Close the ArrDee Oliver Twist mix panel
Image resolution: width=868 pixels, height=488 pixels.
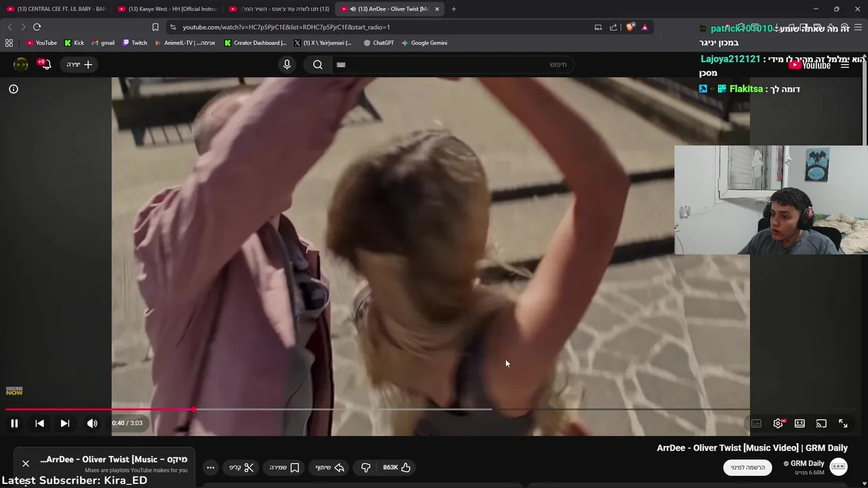point(26,464)
